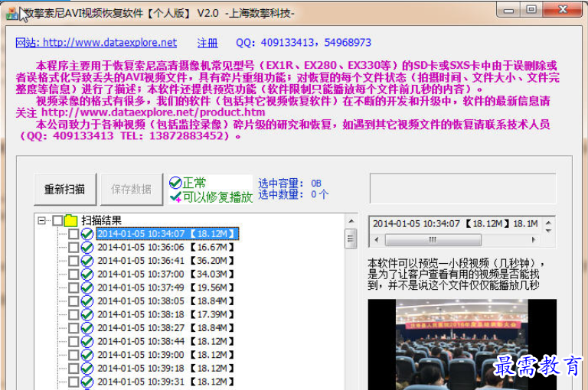Click the 选中容量 0B value
This screenshot has height=390, width=588.
coord(316,184)
